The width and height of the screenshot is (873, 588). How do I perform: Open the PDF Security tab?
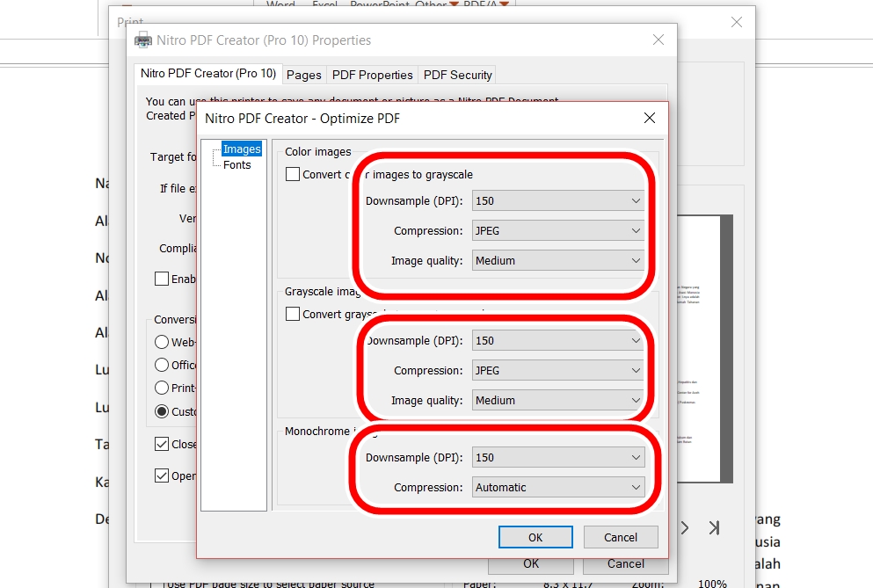458,75
